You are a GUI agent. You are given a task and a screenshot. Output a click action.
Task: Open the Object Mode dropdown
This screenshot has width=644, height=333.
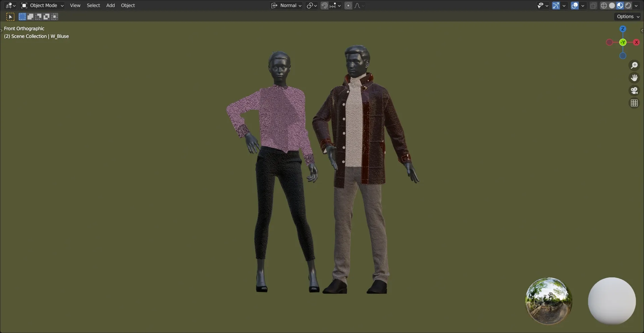point(42,5)
